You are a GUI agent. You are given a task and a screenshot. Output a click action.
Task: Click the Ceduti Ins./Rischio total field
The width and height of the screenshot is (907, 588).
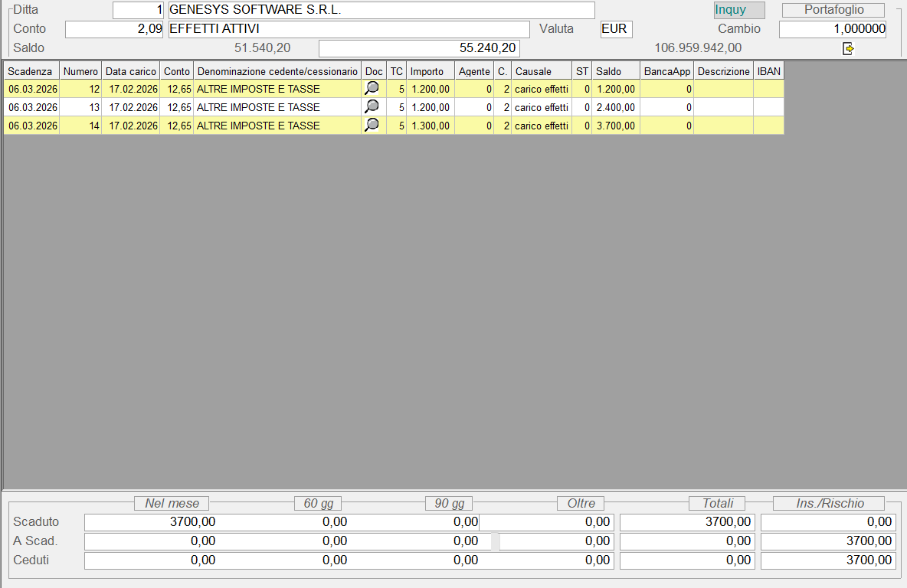click(x=828, y=560)
